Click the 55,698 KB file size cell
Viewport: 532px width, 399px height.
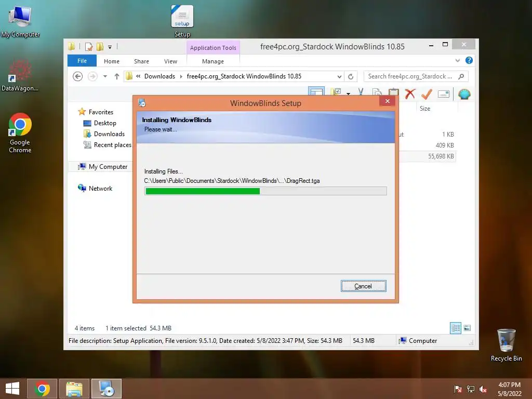coord(441,156)
